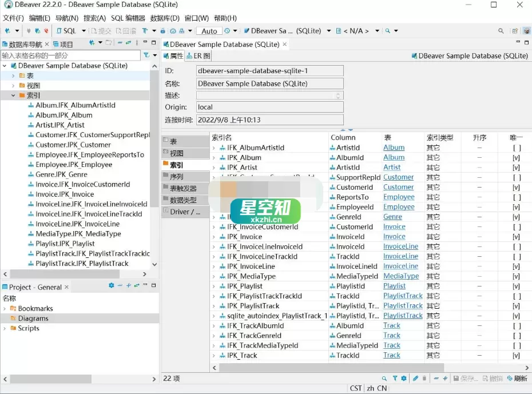Refresh the index list with 刷新
This screenshot has height=394, width=532.
coord(519,378)
